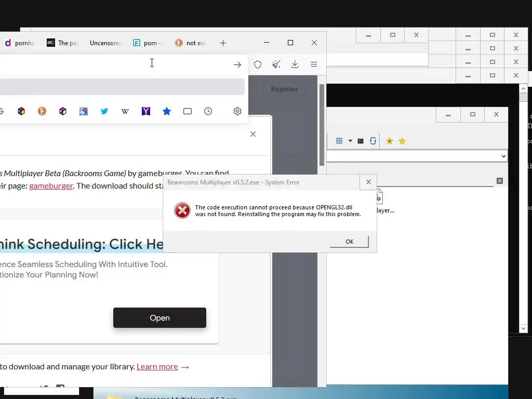Select the Twitter search shortcut icon

[104, 111]
